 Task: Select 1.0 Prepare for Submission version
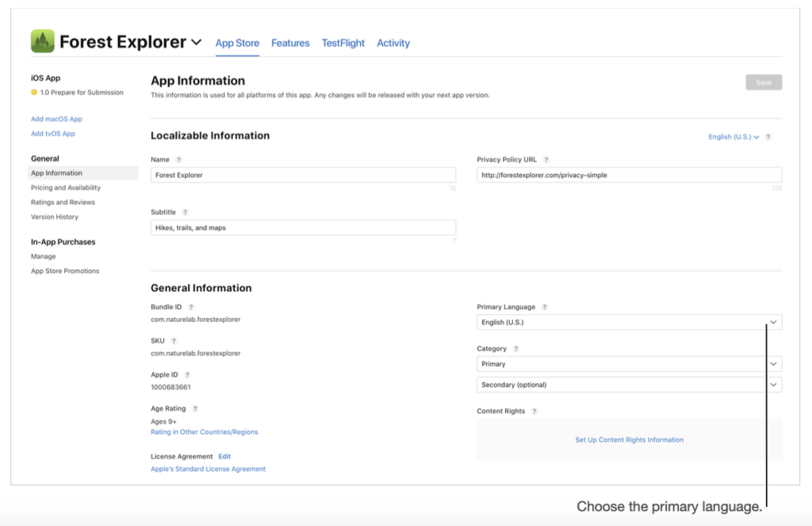77,92
